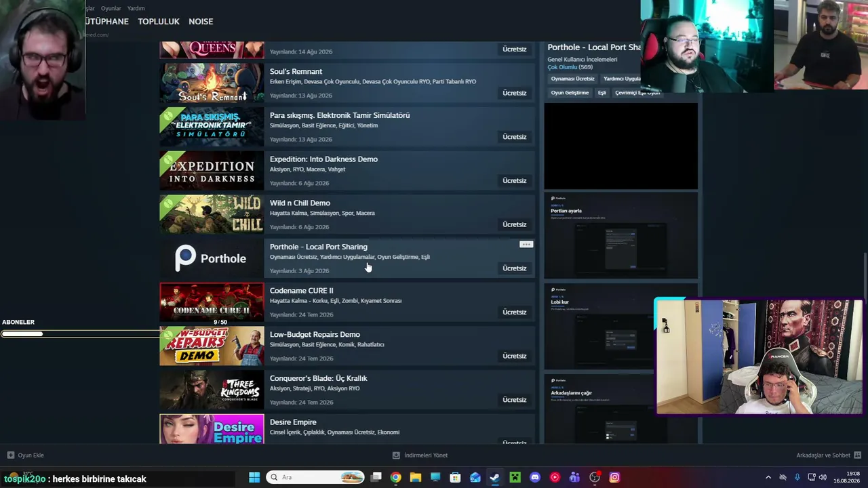Open YouTube Music from the taskbar

click(555, 477)
